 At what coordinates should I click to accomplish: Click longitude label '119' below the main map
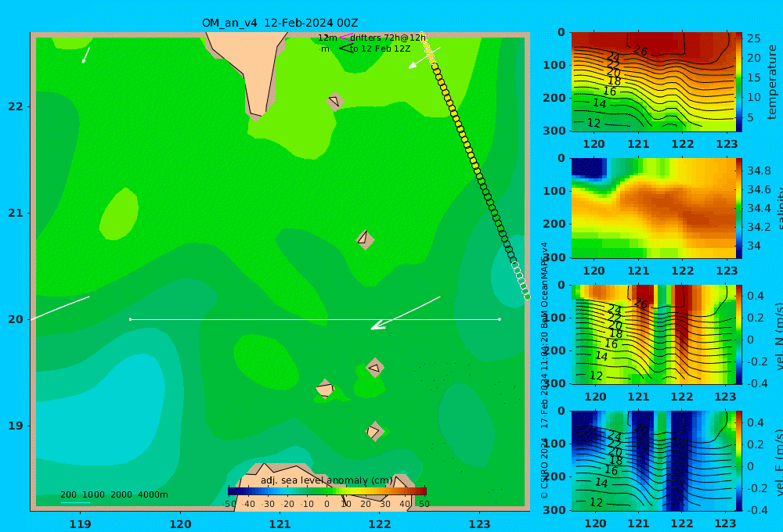pos(81,524)
